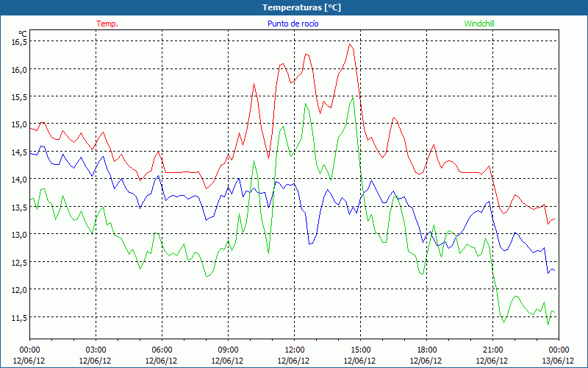Click the 15,5 y-axis value
588x368 pixels.
[20, 97]
